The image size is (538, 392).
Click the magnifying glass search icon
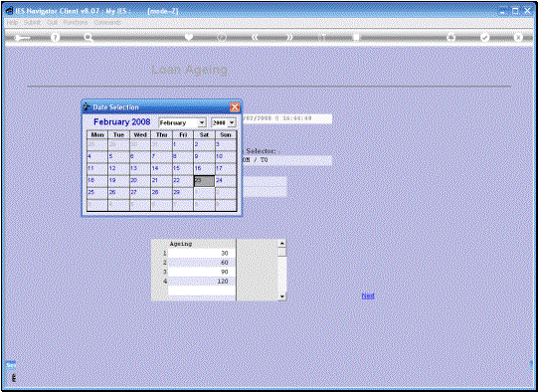pos(89,38)
